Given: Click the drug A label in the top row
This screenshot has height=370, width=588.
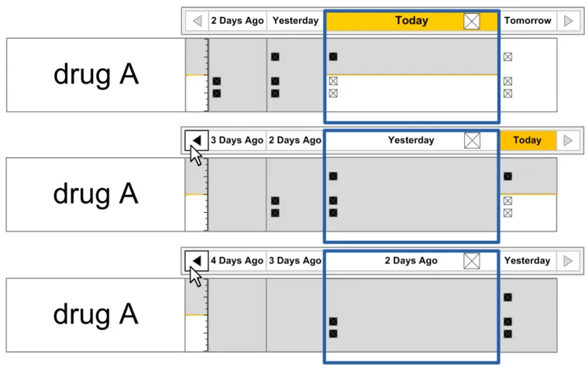Looking at the screenshot, I should click(x=95, y=74).
